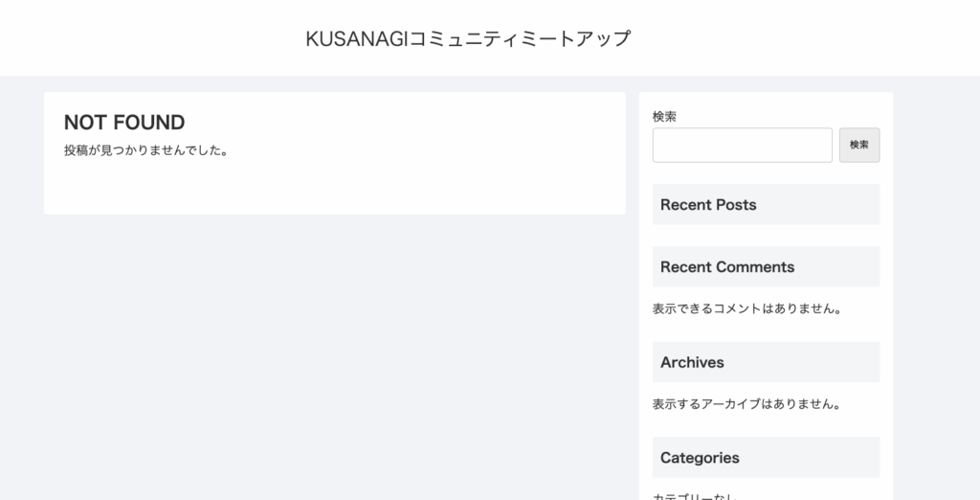This screenshot has height=500, width=980.
Task: Open the KUSANAGIコミュニティミートアップ site title link
Action: click(468, 38)
